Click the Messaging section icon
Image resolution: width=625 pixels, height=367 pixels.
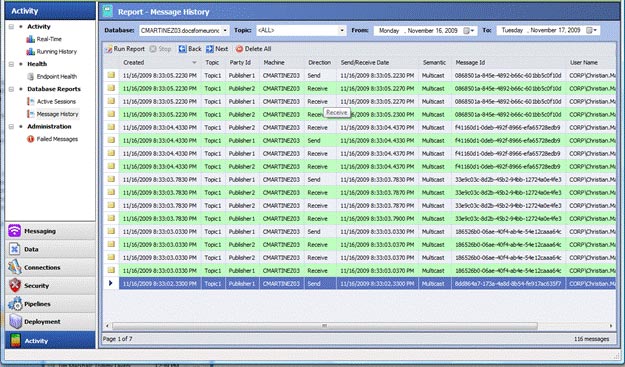tap(14, 231)
